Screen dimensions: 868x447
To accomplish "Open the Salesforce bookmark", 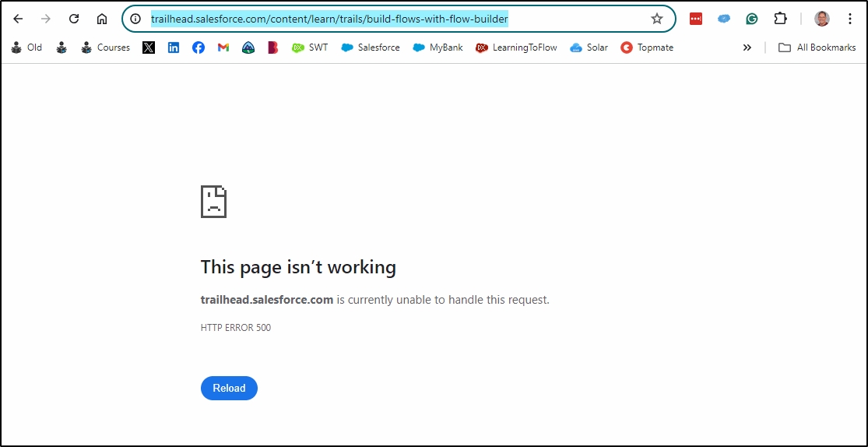I will coord(371,48).
